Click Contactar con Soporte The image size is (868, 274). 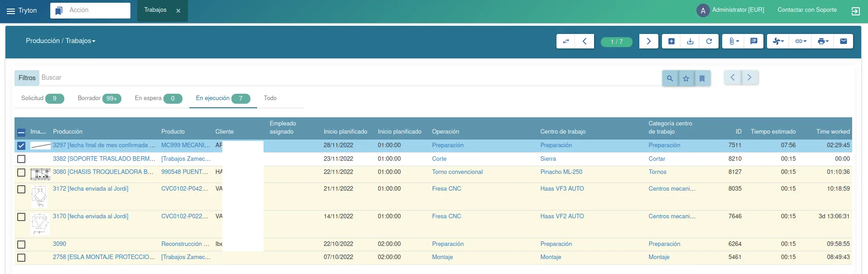[x=807, y=10]
